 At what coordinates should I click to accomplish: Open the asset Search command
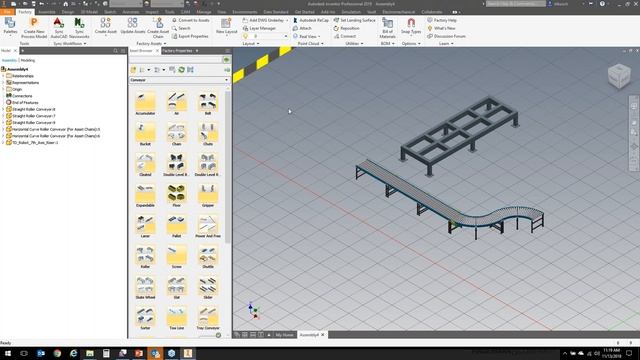181,28
